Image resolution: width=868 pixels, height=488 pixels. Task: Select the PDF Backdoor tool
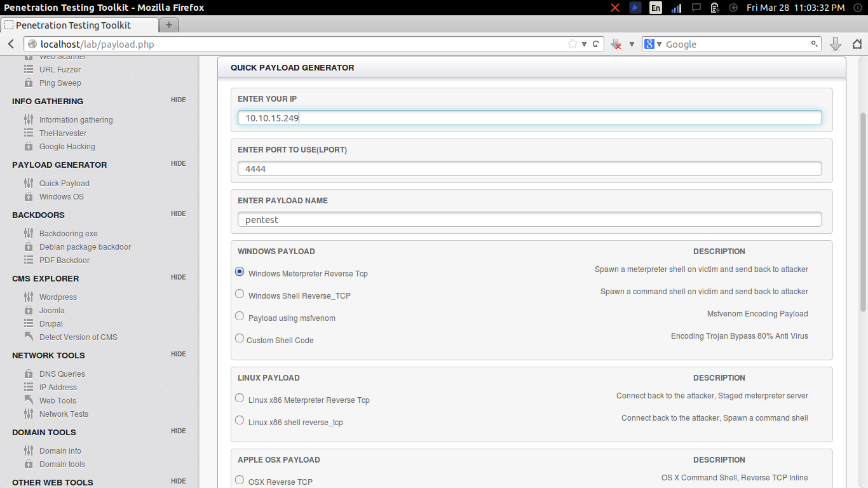65,260
